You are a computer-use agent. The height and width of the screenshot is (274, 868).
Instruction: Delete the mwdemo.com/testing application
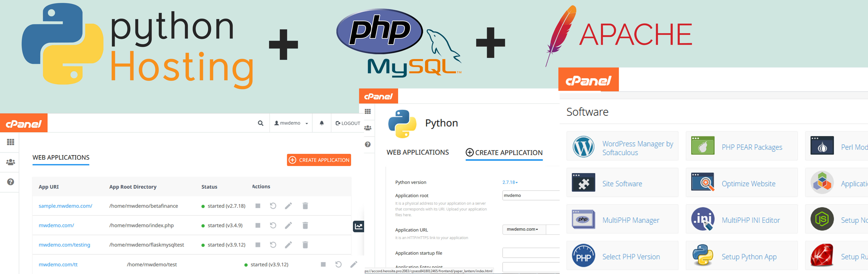click(305, 245)
